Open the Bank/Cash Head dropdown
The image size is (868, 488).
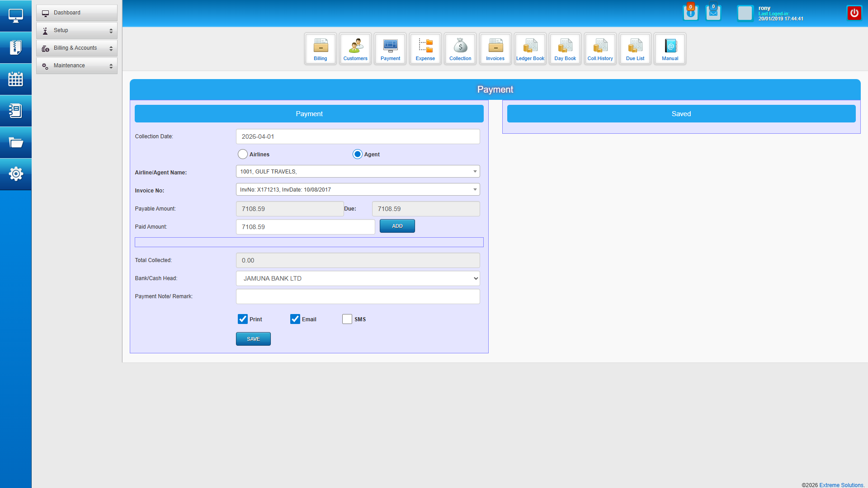(358, 278)
